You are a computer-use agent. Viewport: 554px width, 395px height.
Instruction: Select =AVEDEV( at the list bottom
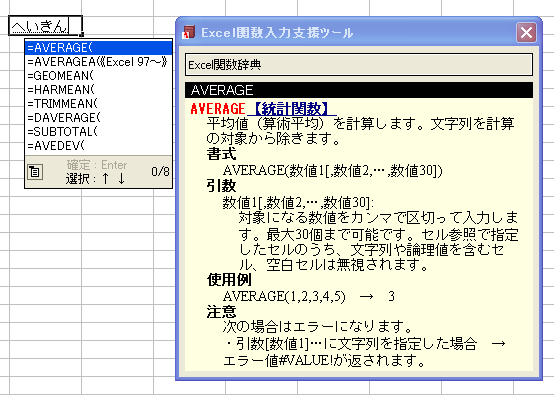pyautogui.click(x=99, y=146)
